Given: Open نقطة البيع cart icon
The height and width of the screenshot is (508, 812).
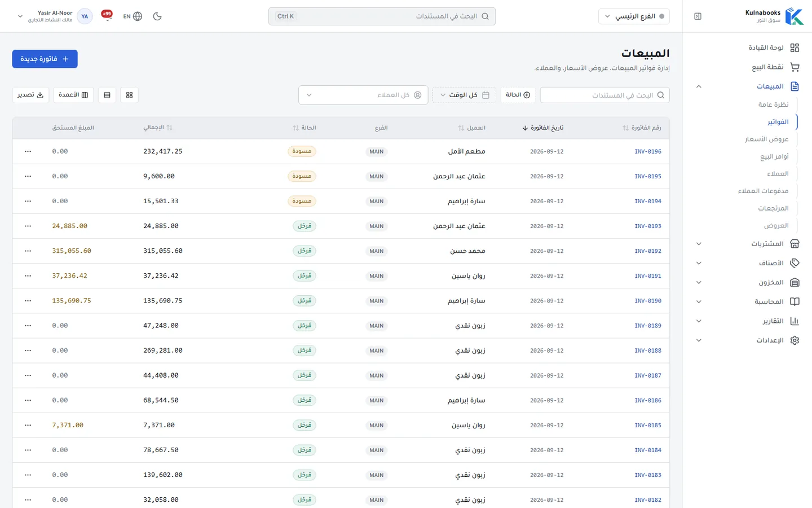Looking at the screenshot, I should (795, 67).
